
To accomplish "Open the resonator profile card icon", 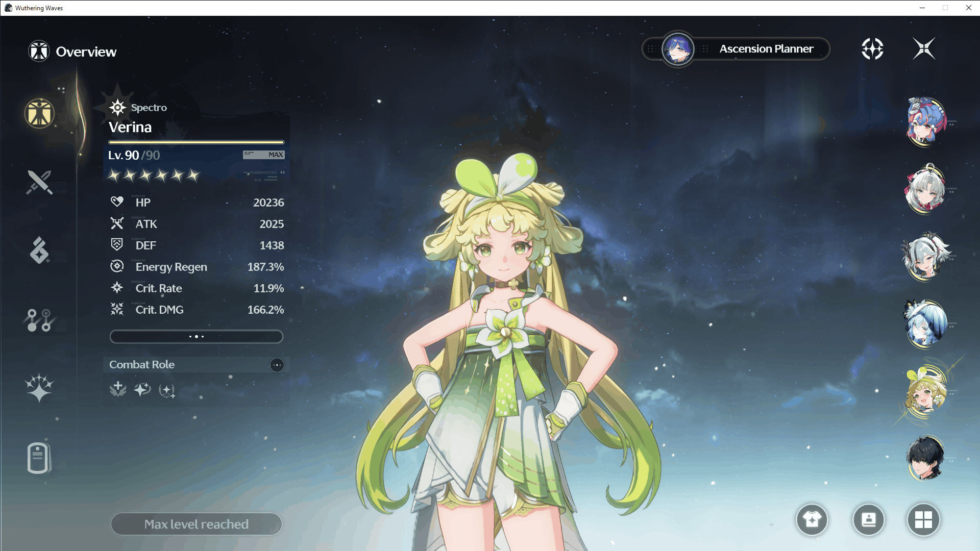I will coord(868,520).
